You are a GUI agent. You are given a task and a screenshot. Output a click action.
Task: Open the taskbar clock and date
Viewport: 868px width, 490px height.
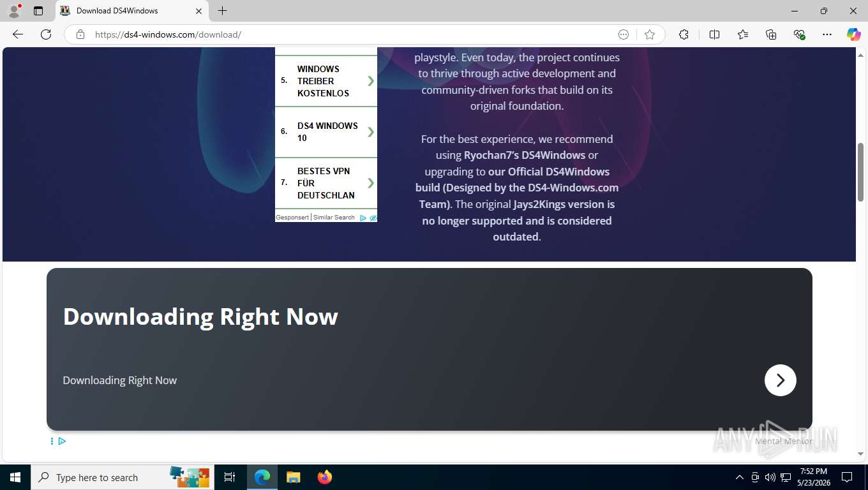click(813, 477)
